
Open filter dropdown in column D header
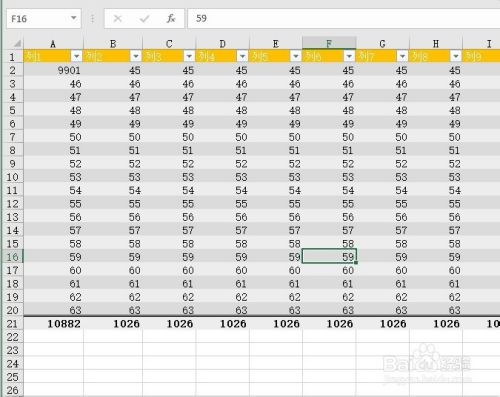(x=242, y=56)
